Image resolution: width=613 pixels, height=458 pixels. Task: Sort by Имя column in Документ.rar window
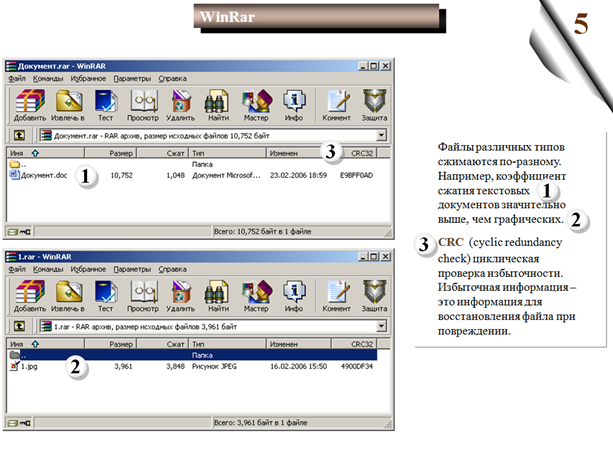(45, 153)
